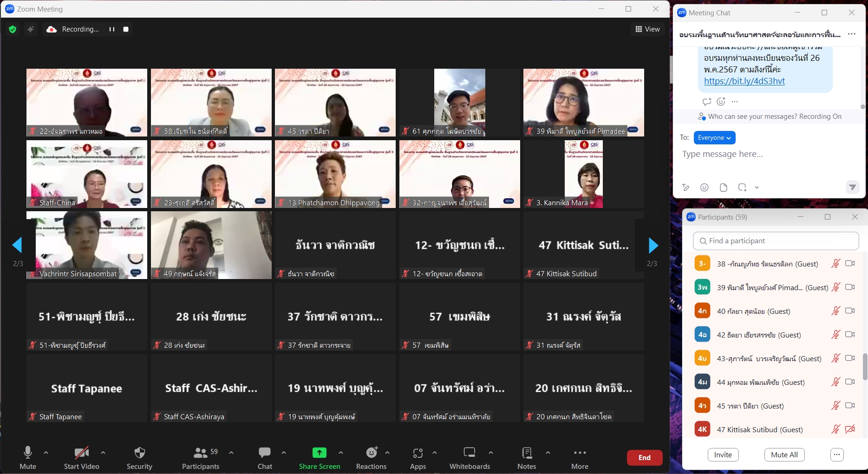Viewport: 868px width, 474px height.
Task: Open the Everyone recipient dropdown
Action: [x=714, y=138]
